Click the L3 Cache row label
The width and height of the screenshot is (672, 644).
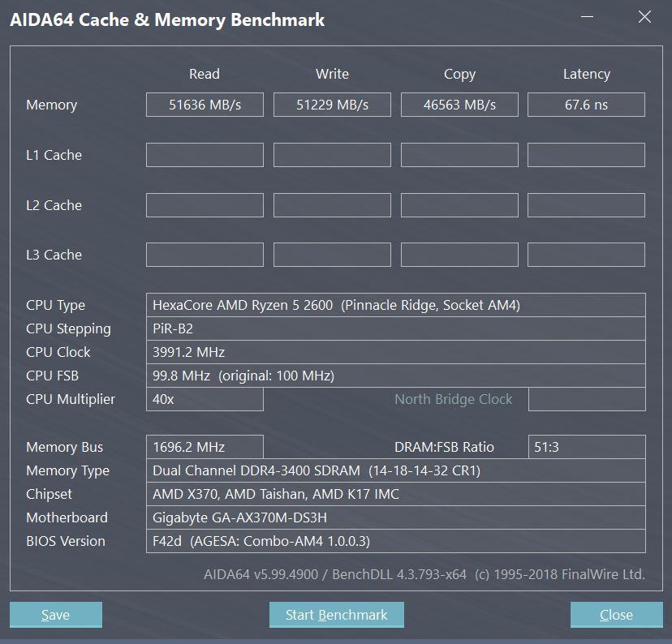[54, 255]
